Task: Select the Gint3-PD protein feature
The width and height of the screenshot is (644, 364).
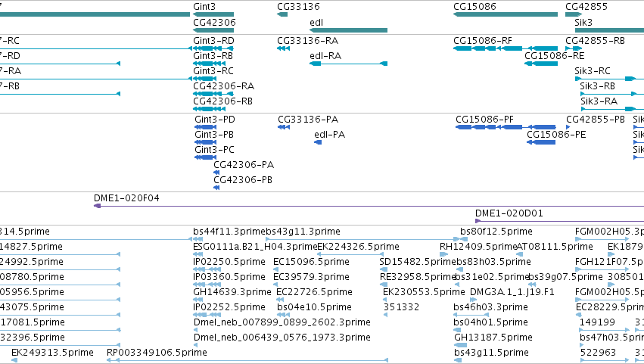Action: pos(205,127)
